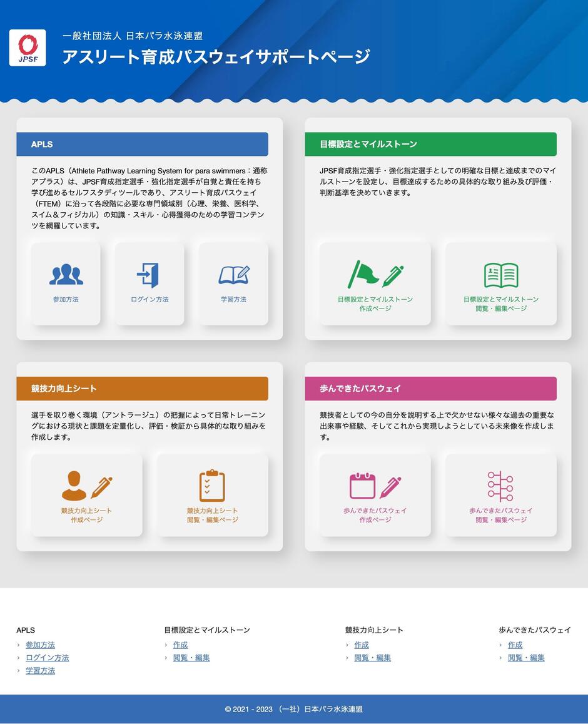588x724 pixels.
Task: Open 目標設定とマイルストーン 閲覧・編集ページ card label
Action: [501, 304]
